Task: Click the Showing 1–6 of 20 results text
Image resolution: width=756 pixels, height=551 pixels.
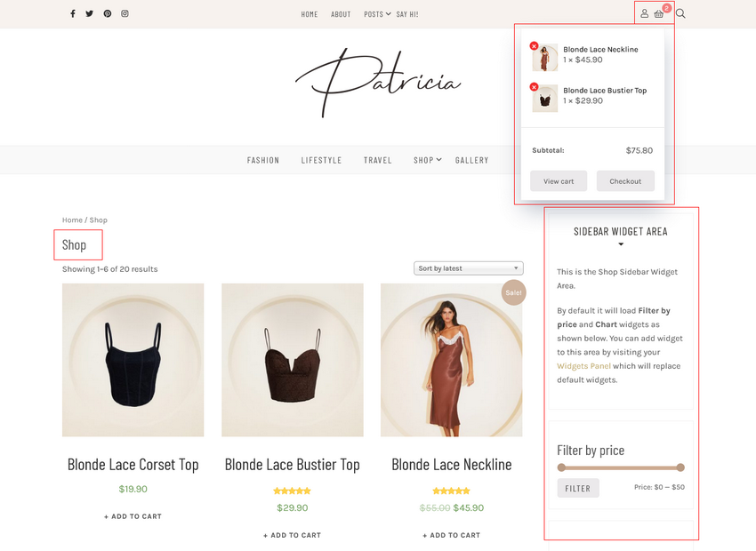Action: pyautogui.click(x=110, y=269)
